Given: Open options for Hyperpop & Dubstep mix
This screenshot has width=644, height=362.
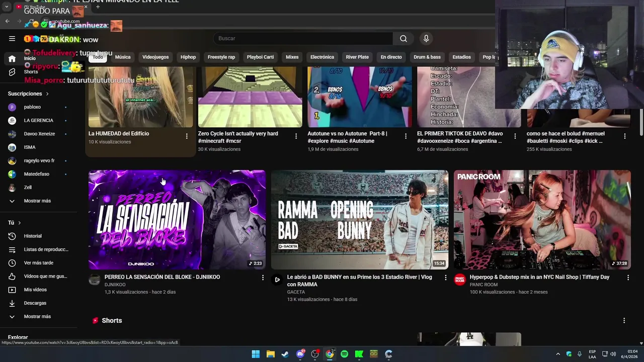Looking at the screenshot, I should point(628,278).
